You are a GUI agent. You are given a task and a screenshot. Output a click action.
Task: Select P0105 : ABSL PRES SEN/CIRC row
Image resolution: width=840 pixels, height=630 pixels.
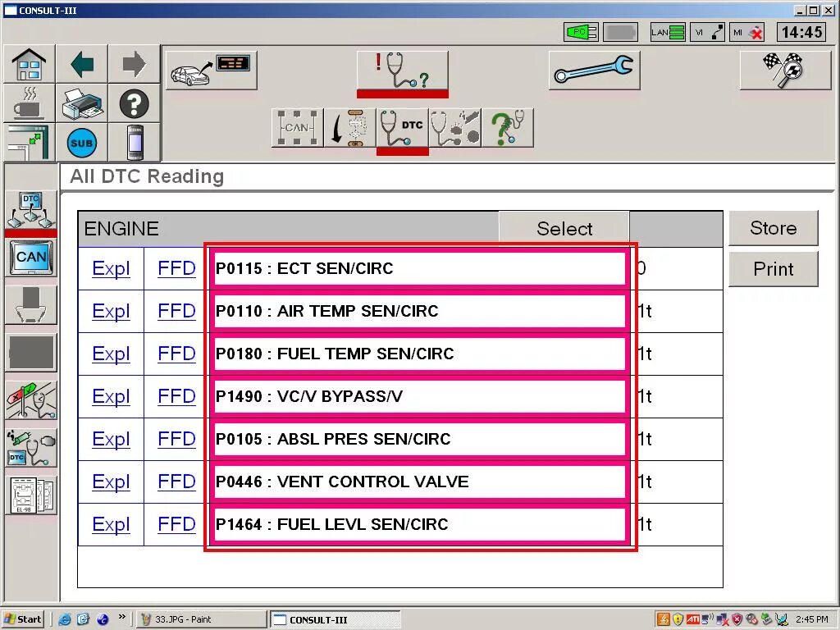[419, 439]
